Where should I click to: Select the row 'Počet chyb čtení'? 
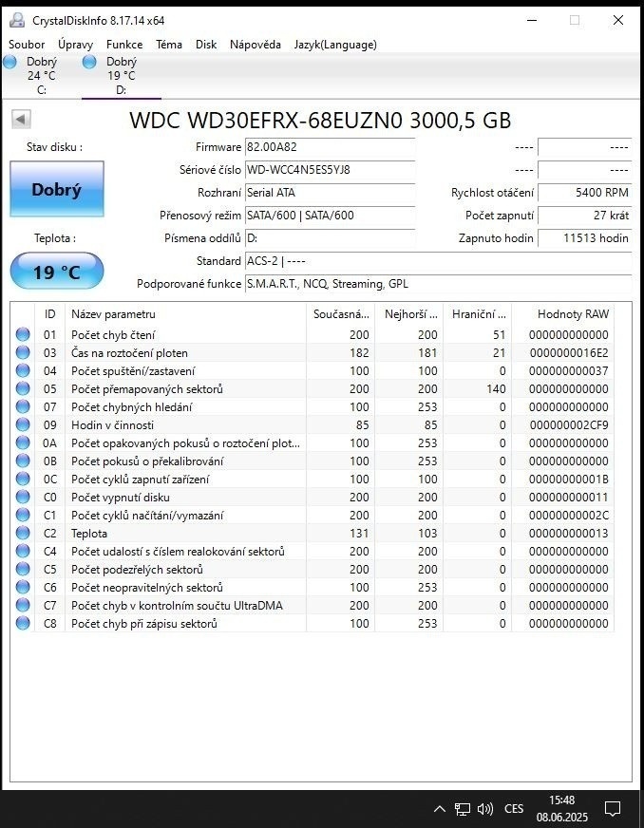[x=314, y=334]
